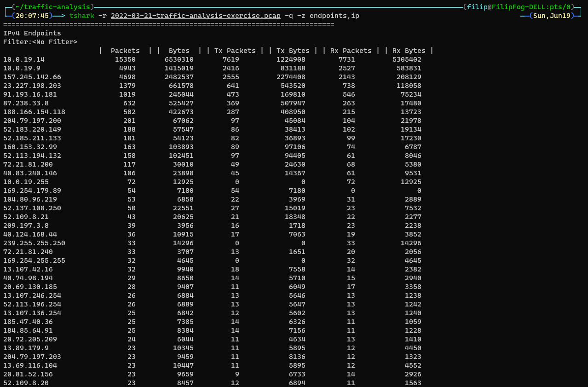Click the Filter:<No Filter> line
This screenshot has height=387, width=588.
pyautogui.click(x=40, y=42)
